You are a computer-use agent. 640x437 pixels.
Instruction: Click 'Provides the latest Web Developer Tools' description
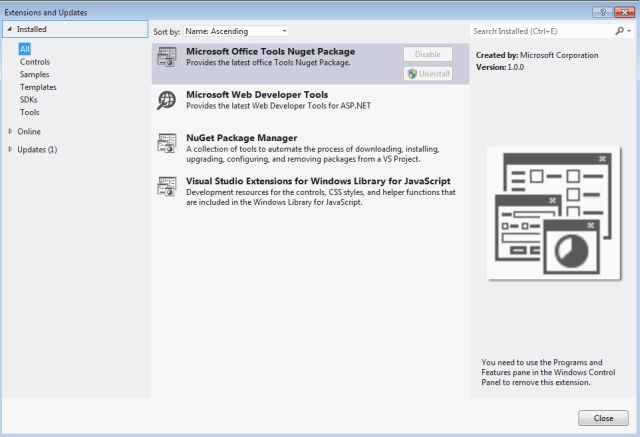(278, 106)
